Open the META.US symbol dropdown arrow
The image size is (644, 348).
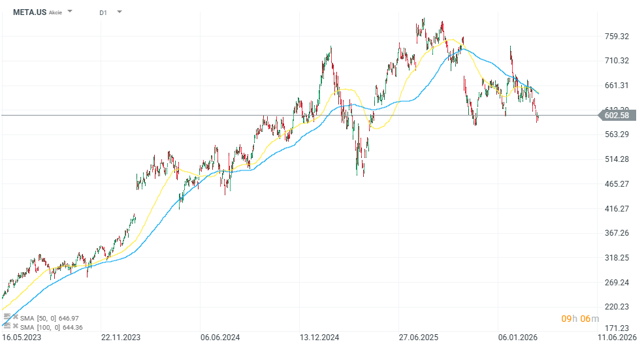coord(70,12)
